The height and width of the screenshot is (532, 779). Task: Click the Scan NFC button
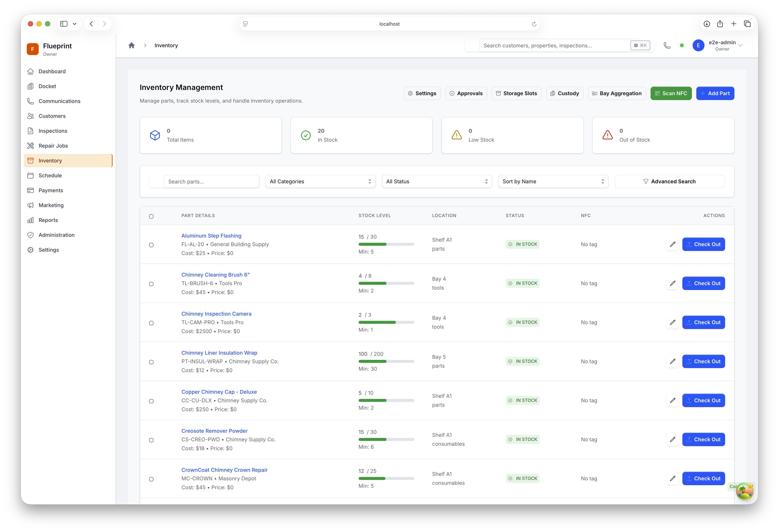(671, 93)
